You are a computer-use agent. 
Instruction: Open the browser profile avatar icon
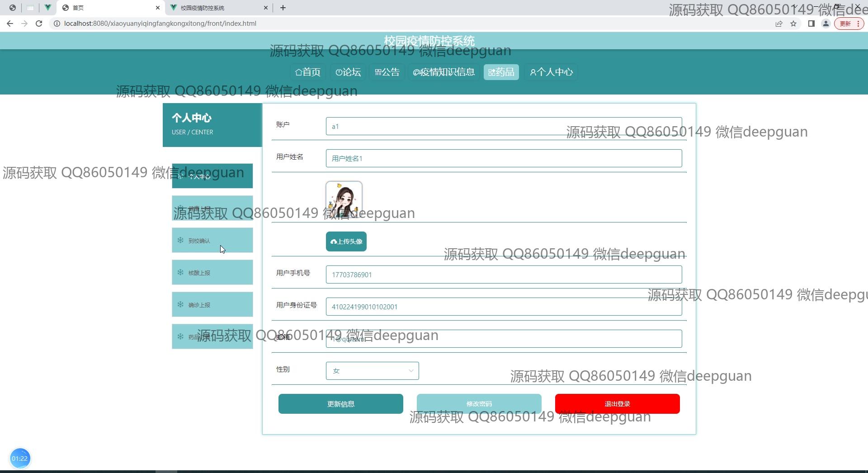tap(826, 24)
